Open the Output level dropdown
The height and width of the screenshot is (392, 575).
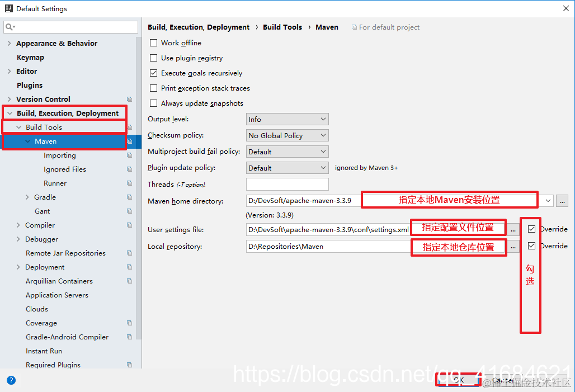pos(287,119)
